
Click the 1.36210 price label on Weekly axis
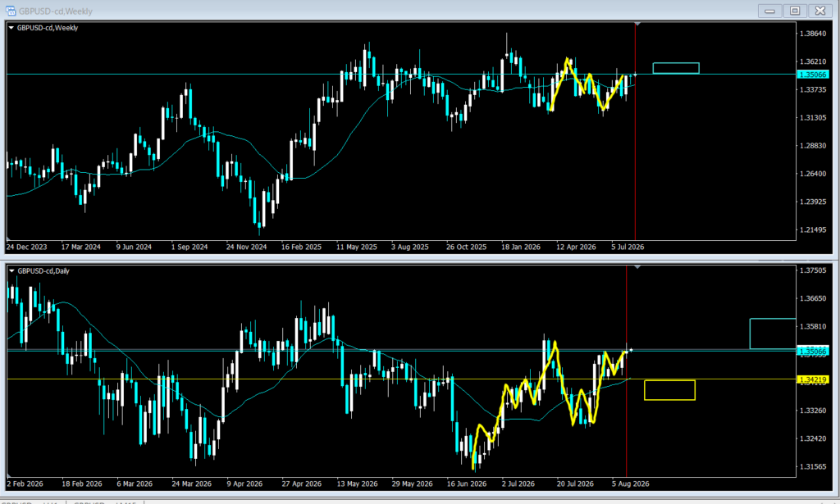click(x=813, y=61)
